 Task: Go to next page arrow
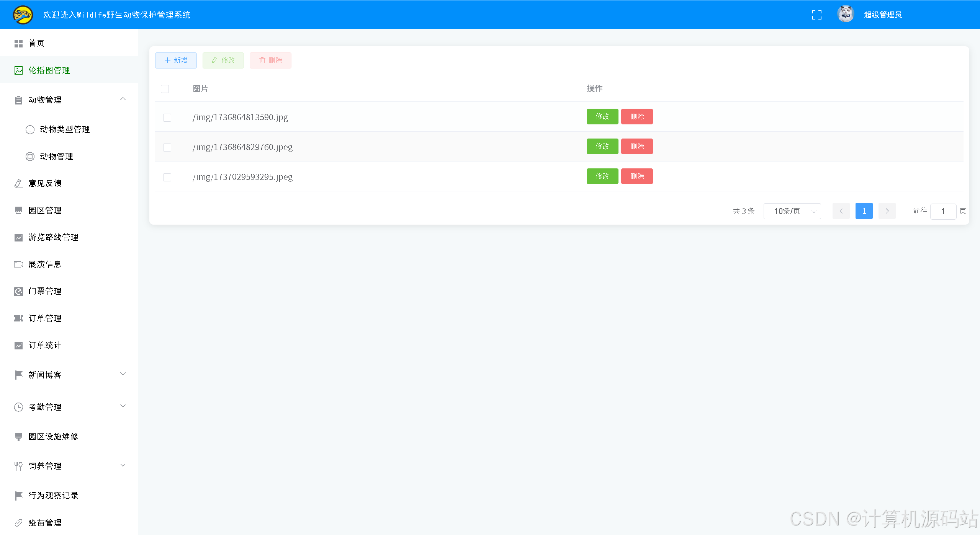(x=887, y=211)
